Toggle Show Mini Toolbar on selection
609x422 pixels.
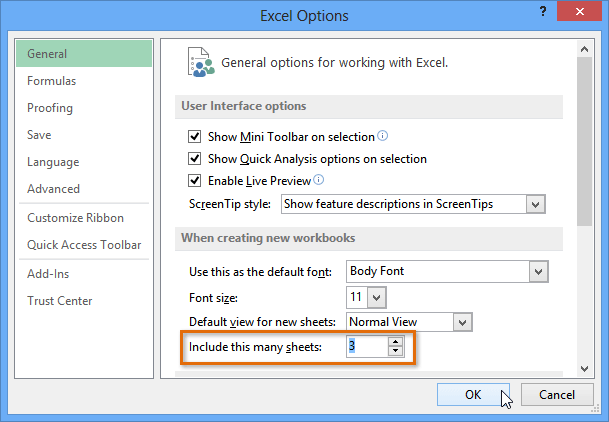click(195, 137)
